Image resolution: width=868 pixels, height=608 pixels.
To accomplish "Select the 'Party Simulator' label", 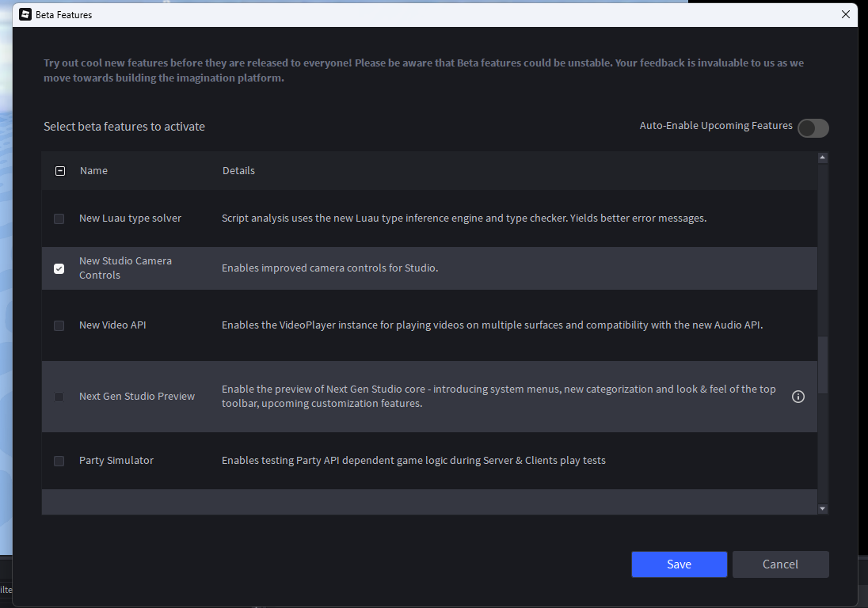I will tap(116, 461).
